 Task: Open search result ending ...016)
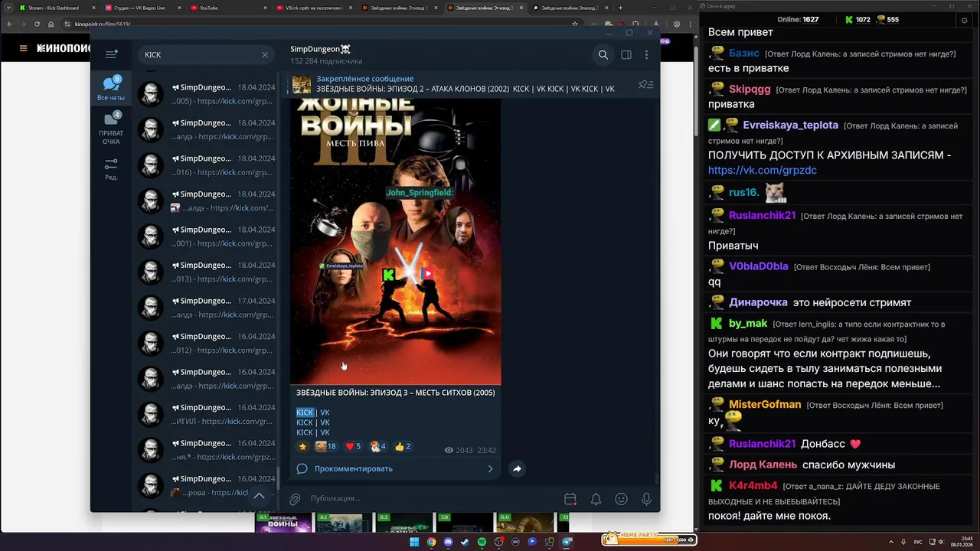(x=205, y=165)
